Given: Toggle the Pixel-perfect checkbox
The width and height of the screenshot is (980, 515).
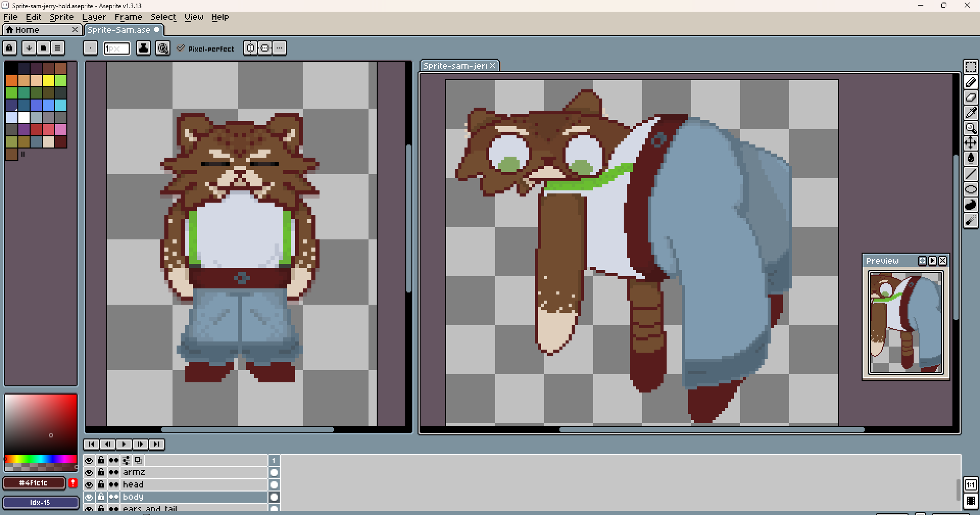Looking at the screenshot, I should (x=181, y=48).
